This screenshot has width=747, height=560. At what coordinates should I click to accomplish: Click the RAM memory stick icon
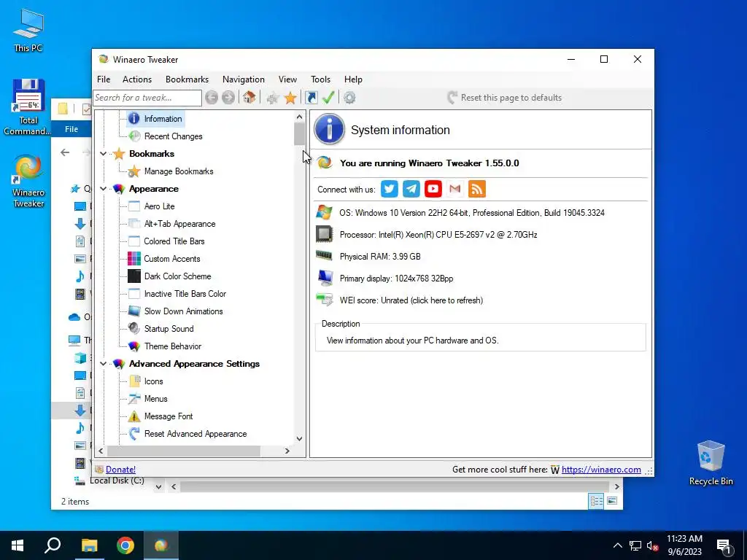(325, 256)
